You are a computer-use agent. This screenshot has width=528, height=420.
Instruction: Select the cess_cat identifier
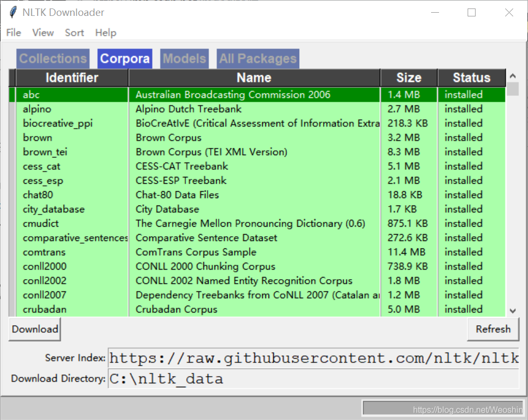pyautogui.click(x=41, y=166)
